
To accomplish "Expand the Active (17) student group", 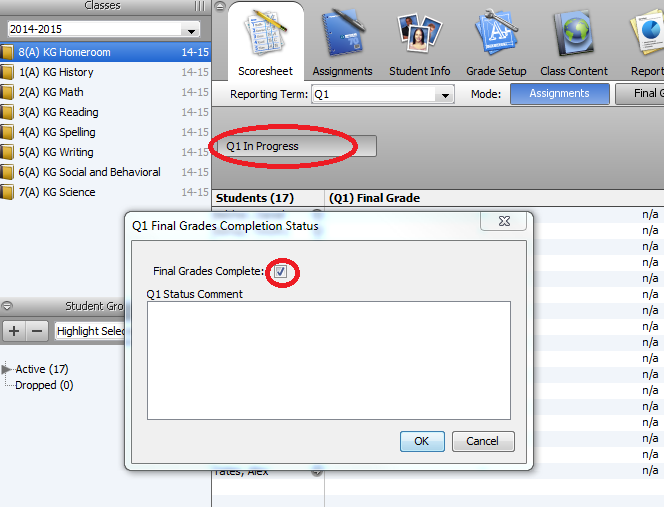I will [6, 369].
